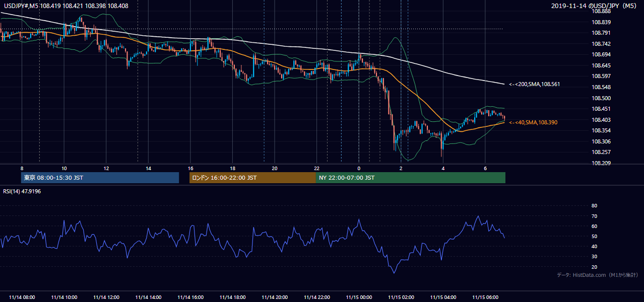This screenshot has height=302, width=644.
Task: Click the bottom time label 11/14 20:00
Action: 275,297
